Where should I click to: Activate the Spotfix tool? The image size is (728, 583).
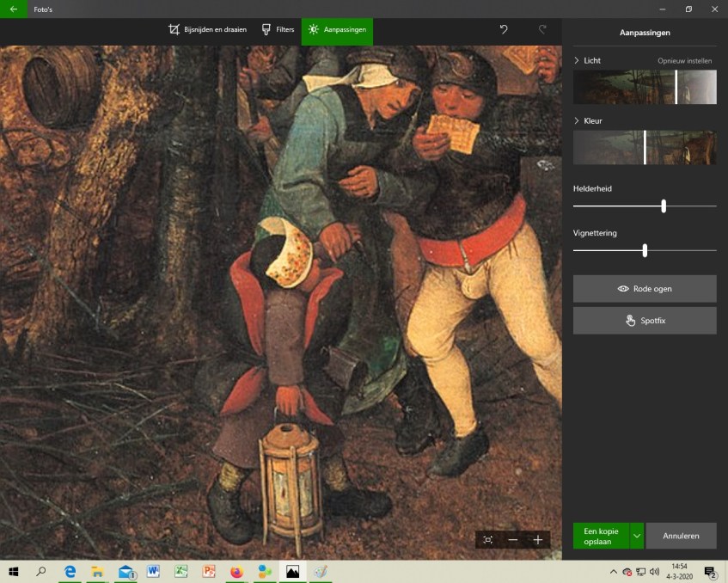pos(644,321)
